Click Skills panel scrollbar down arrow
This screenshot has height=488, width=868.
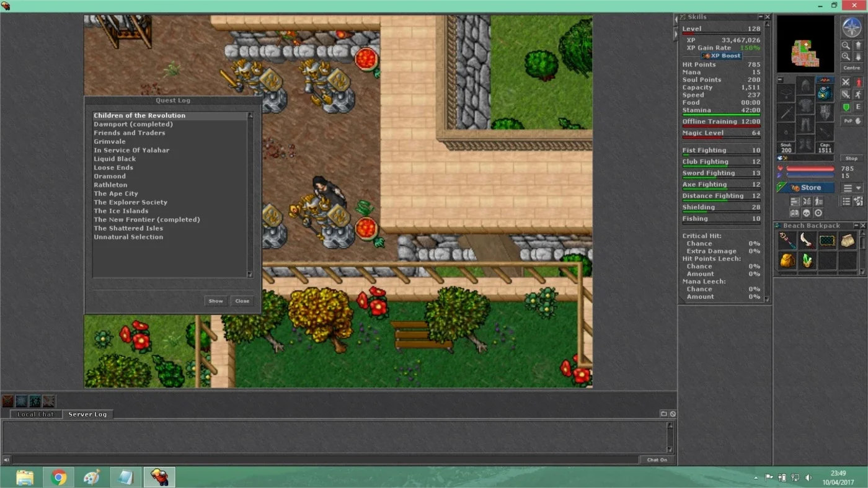click(768, 299)
